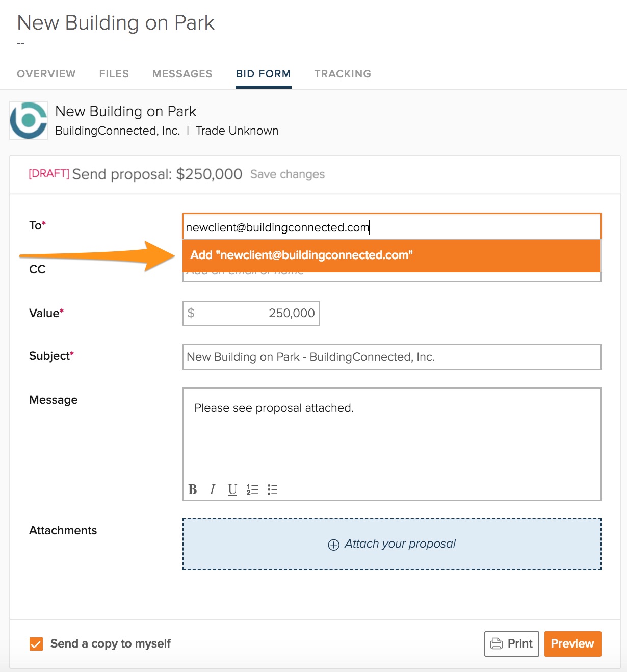Click the printer icon on Print button
This screenshot has height=672, width=627.
(496, 644)
